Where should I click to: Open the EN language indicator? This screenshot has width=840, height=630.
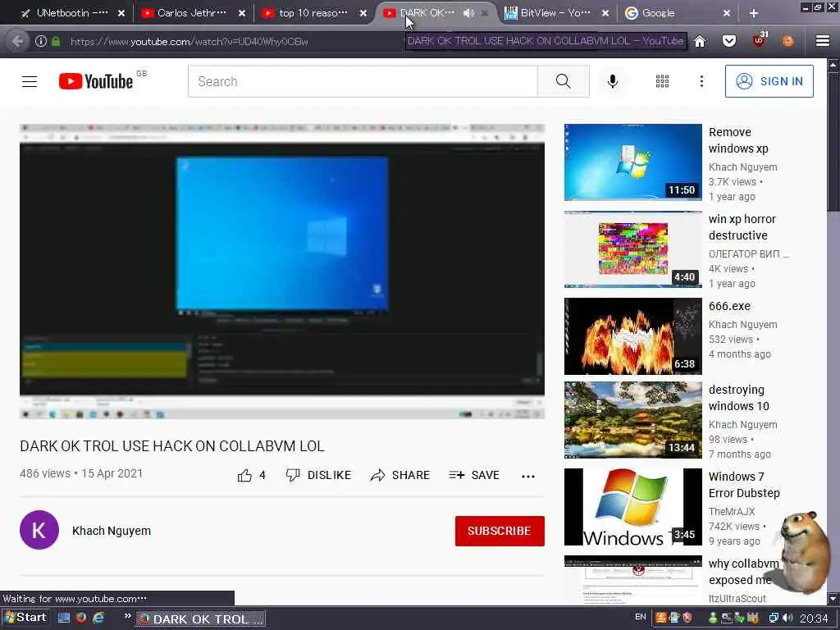(640, 617)
